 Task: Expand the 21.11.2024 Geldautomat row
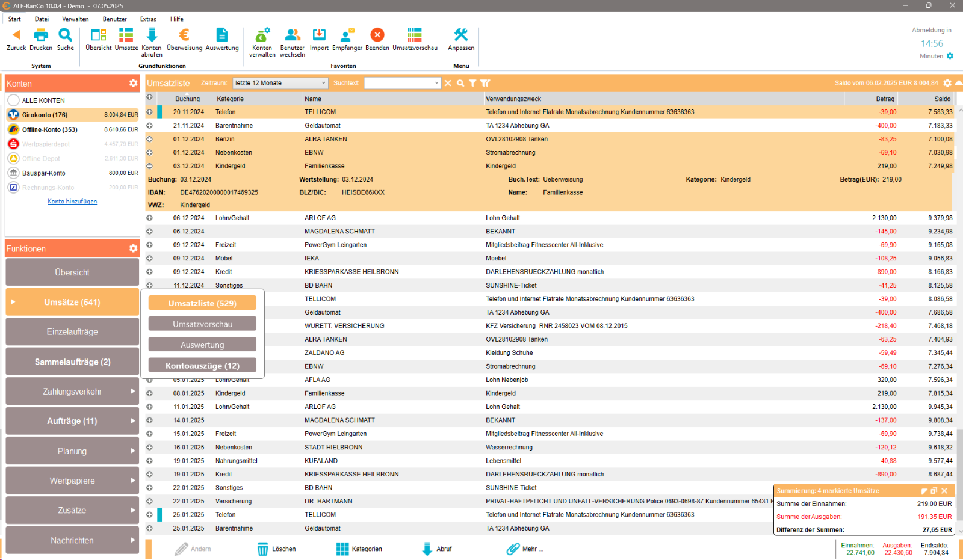tap(149, 125)
